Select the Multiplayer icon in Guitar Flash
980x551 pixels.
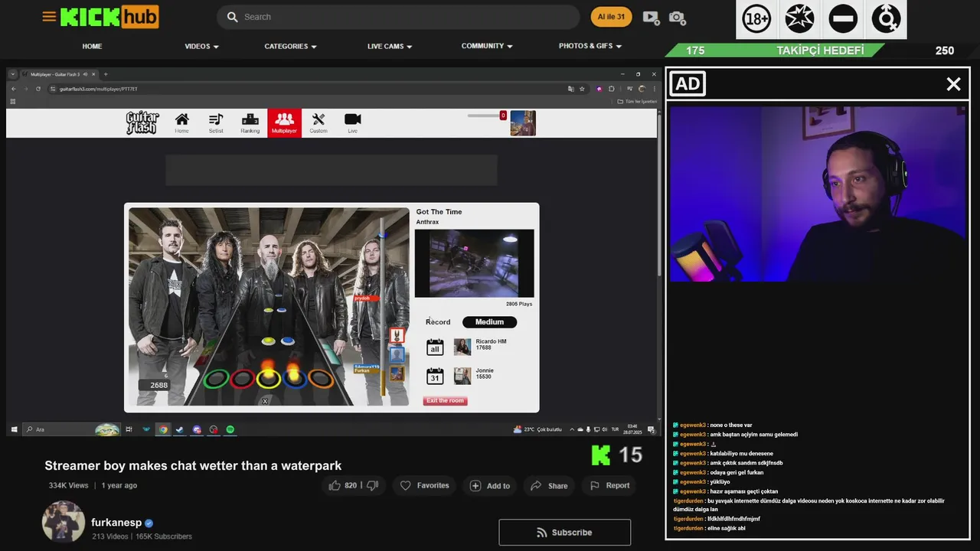click(x=284, y=122)
